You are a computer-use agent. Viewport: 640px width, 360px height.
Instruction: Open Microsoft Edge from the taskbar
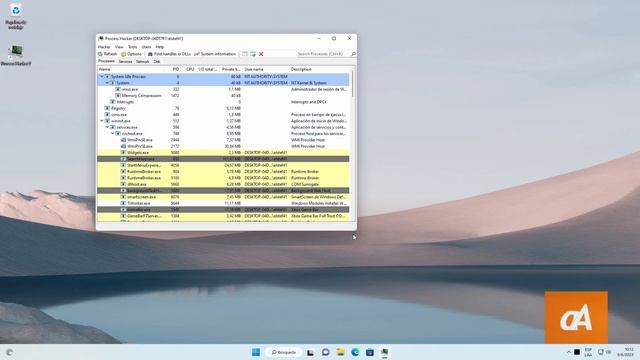tap(355, 352)
